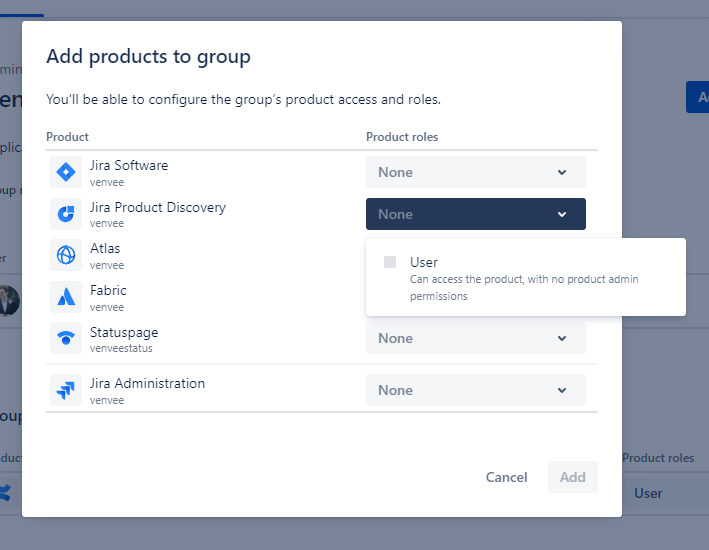This screenshot has width=709, height=550.
Task: Click the Jira Administration icon
Action: (66, 390)
